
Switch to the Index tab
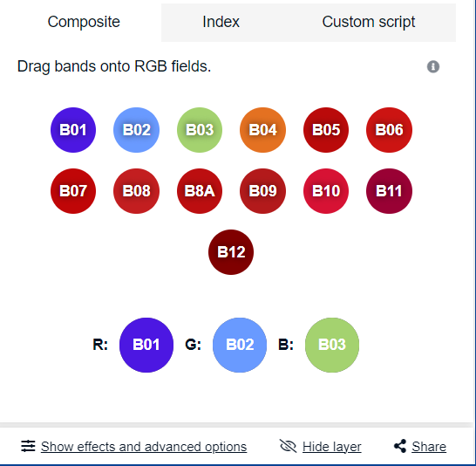tap(221, 23)
